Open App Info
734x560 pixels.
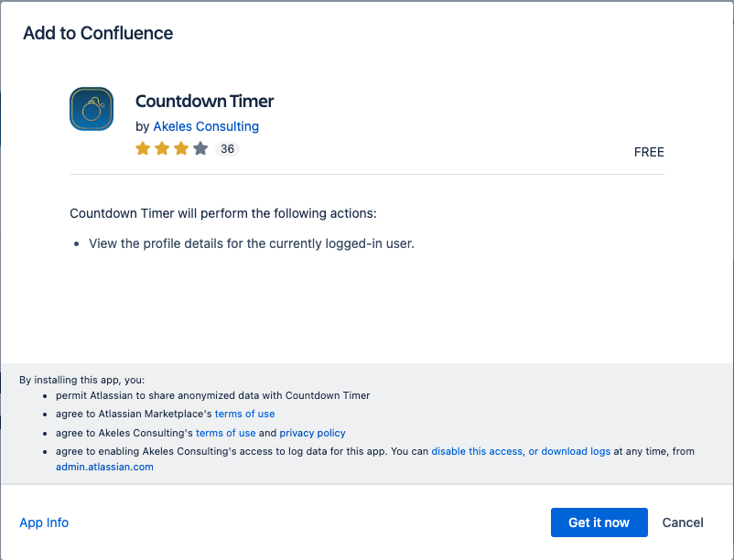coord(44,522)
